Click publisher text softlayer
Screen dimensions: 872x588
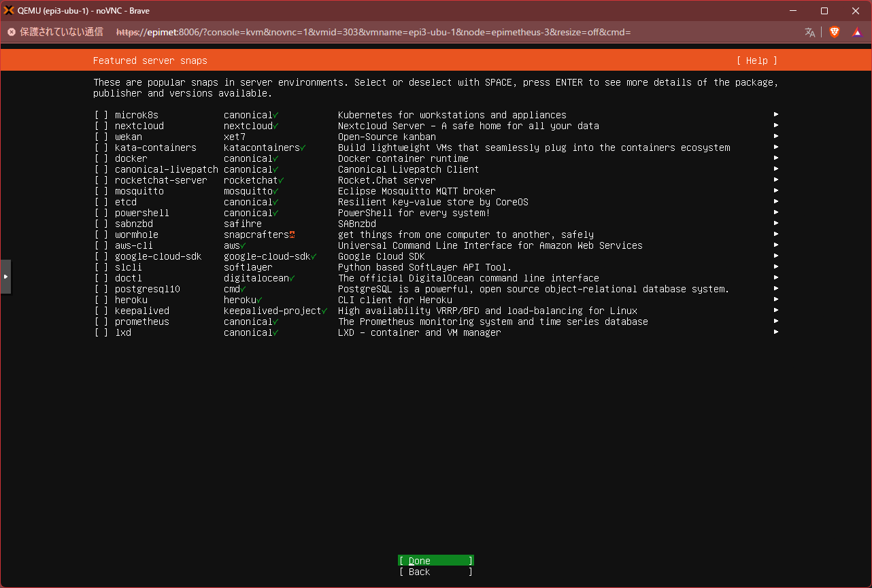[x=248, y=267]
